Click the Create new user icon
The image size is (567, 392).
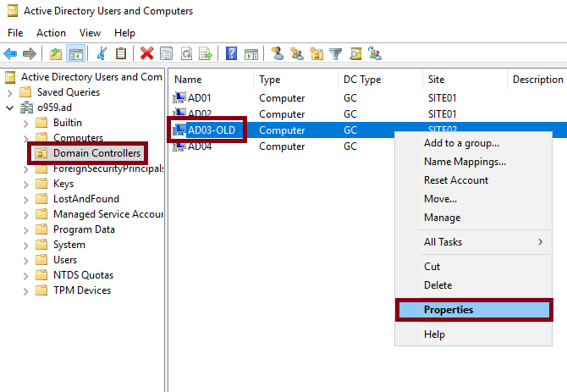[x=278, y=53]
